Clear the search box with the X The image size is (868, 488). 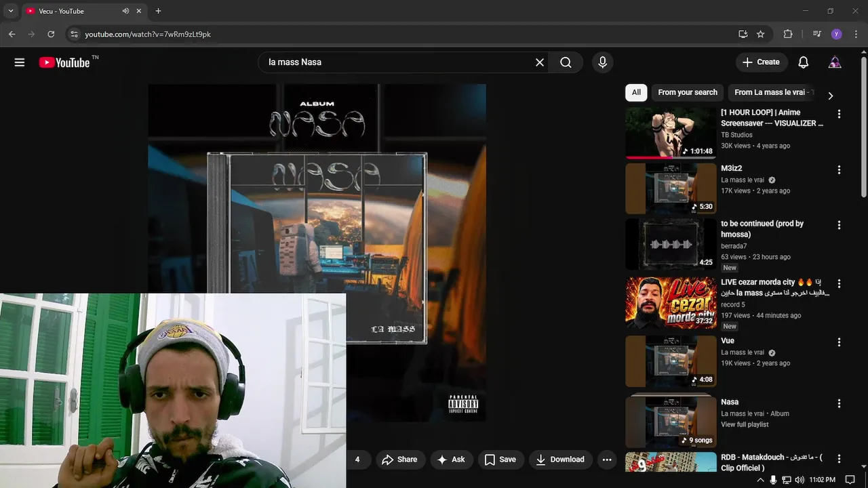[x=540, y=62]
